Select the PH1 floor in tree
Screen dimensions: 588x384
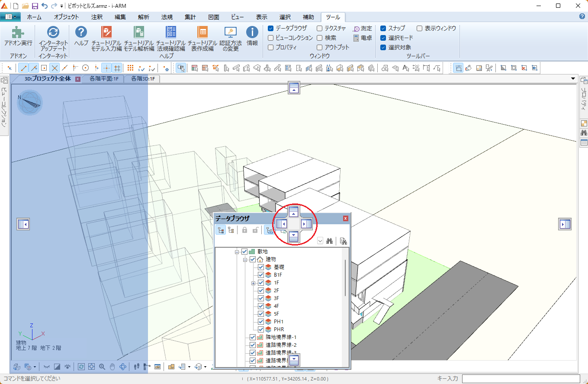[279, 322]
